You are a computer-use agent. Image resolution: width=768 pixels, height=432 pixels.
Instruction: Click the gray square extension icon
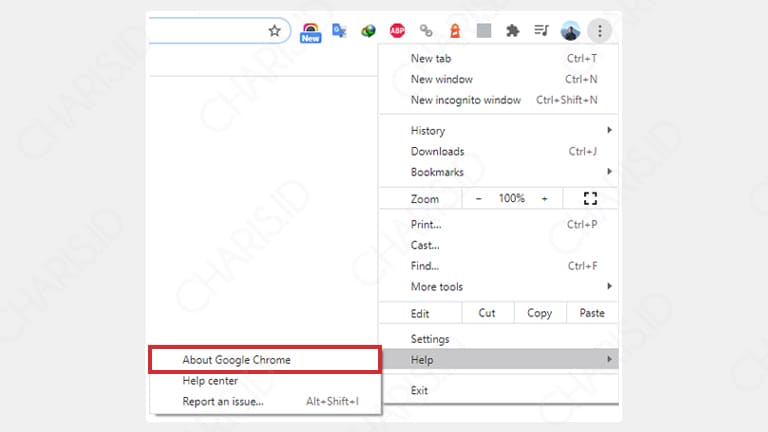point(484,31)
